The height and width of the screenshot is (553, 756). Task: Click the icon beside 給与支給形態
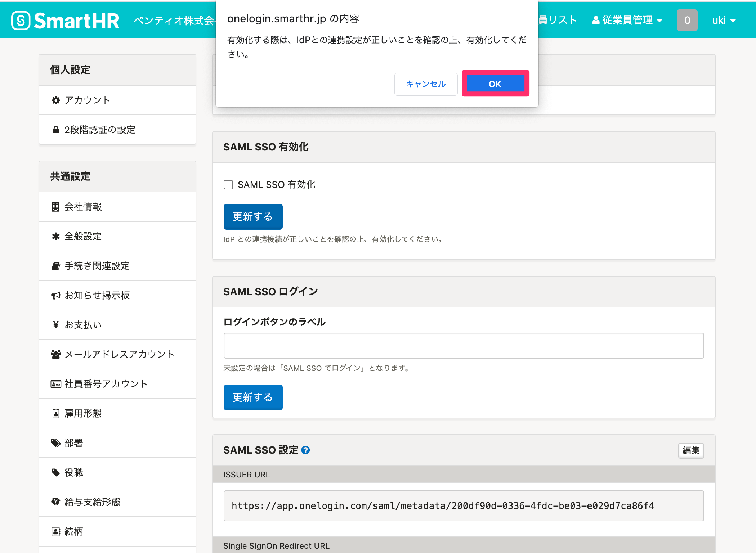point(55,502)
